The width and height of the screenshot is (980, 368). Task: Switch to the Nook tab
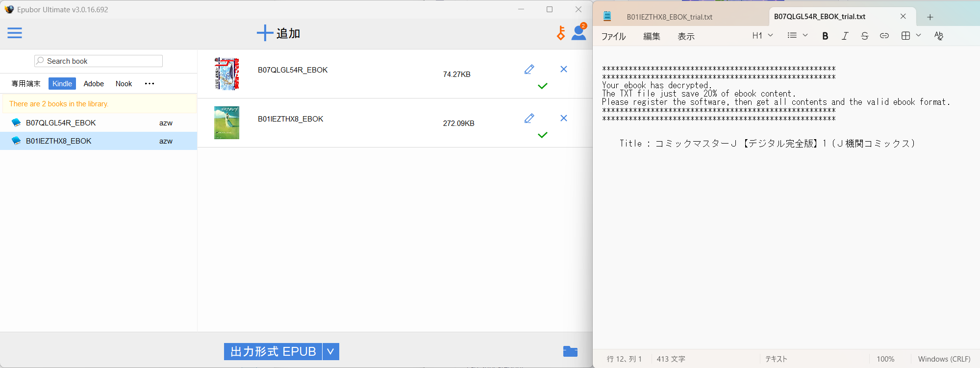click(124, 83)
